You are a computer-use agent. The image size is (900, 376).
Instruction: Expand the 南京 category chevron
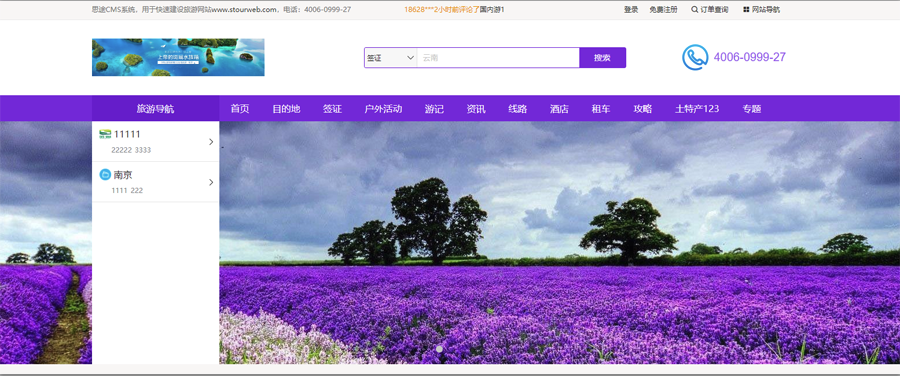click(211, 182)
